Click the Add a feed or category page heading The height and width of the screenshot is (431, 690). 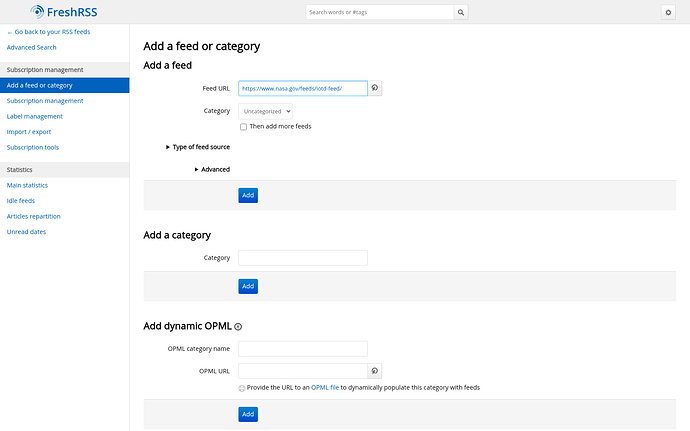202,46
